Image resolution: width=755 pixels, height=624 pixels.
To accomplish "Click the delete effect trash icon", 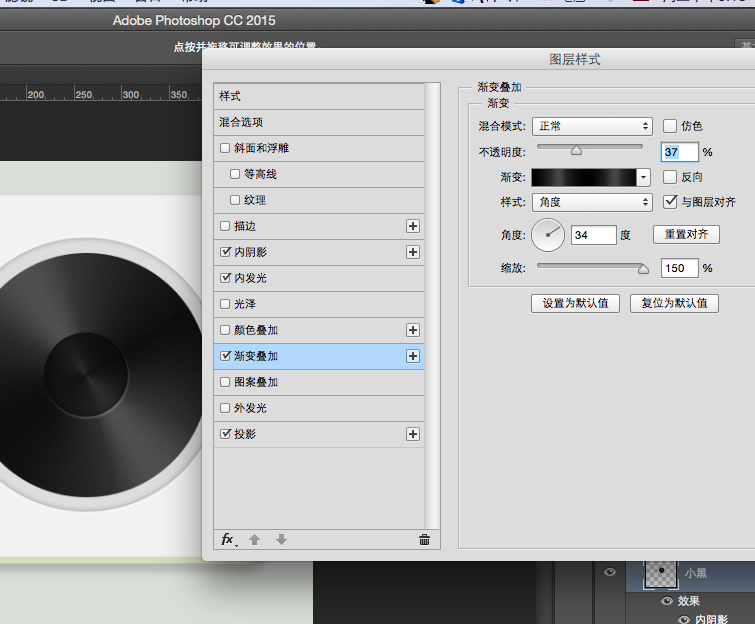I will 424,540.
